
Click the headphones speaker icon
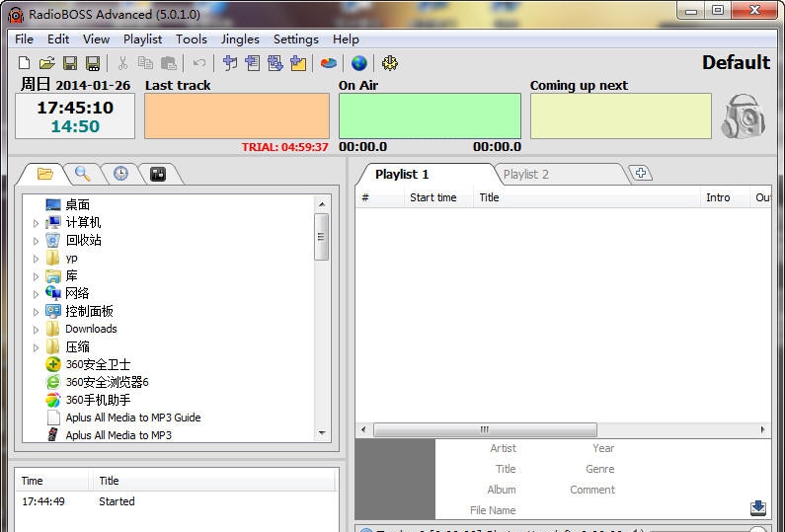click(x=743, y=116)
